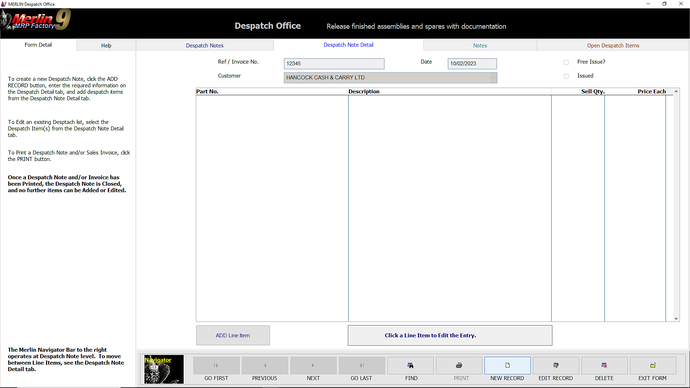Click the title bar application icon
690x388 pixels.
coord(4,4)
